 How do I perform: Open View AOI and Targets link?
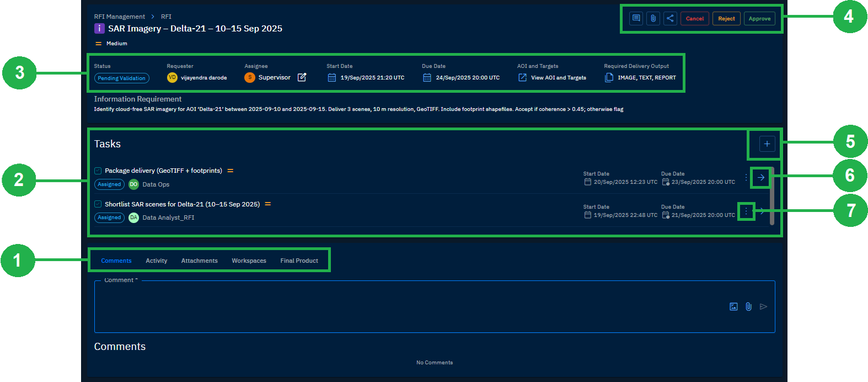[558, 78]
